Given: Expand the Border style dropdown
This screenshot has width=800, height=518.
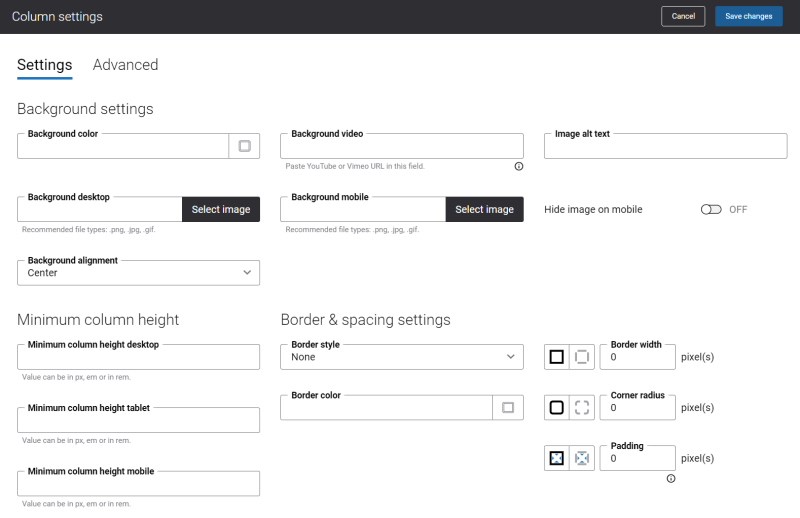Looking at the screenshot, I should click(x=402, y=357).
